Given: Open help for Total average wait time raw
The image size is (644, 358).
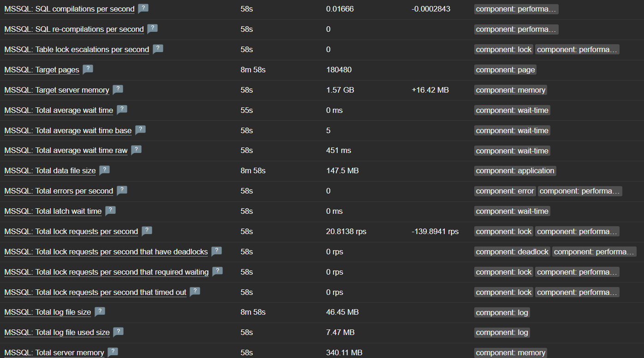Looking at the screenshot, I should [137, 150].
